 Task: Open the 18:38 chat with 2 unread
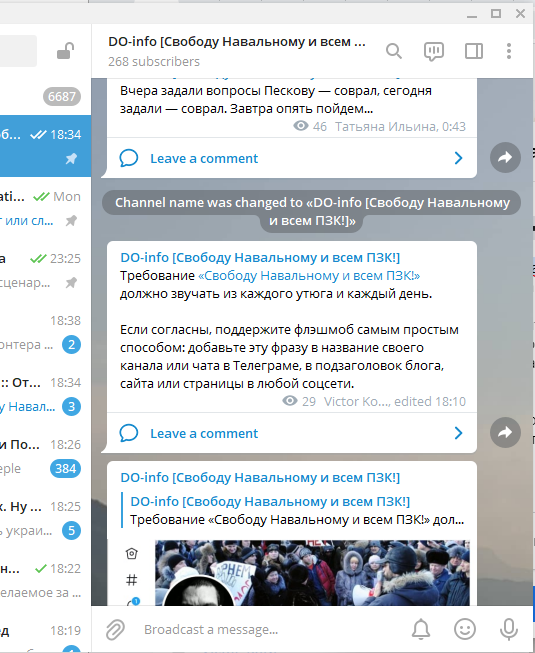45,332
